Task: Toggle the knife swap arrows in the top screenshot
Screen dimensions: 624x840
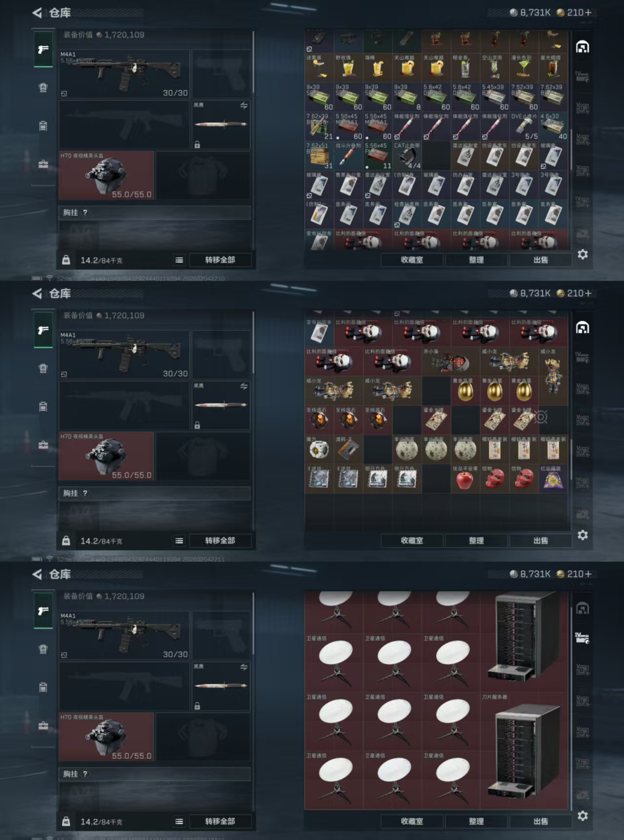Action: pos(244,105)
